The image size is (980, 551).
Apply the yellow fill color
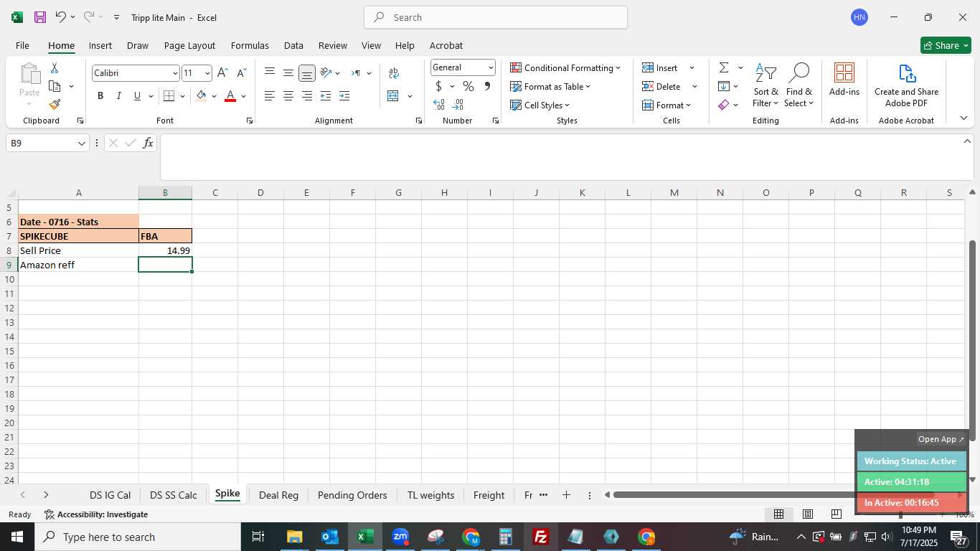click(201, 96)
